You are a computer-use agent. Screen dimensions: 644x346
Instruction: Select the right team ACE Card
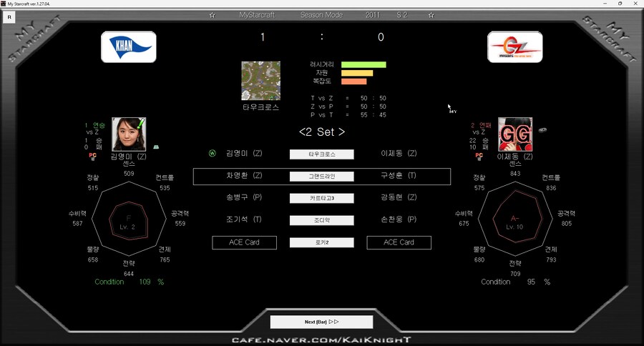point(399,242)
